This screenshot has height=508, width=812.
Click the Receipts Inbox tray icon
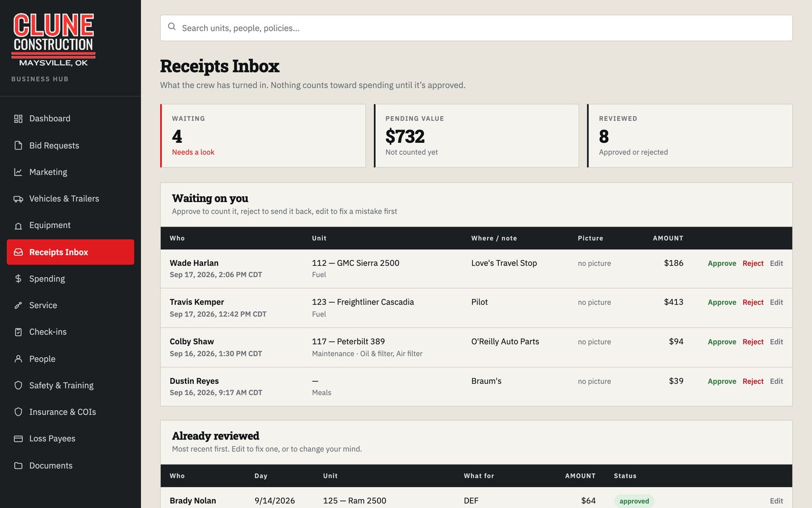coord(18,252)
